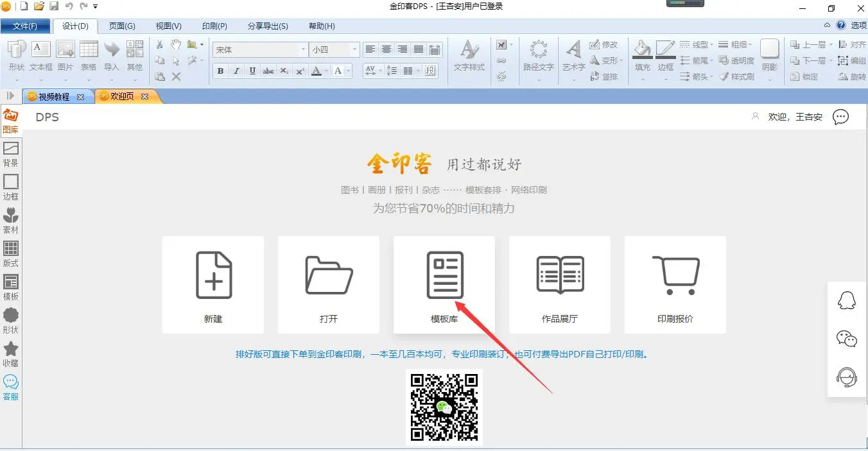Toggle underline text formatting

point(252,71)
